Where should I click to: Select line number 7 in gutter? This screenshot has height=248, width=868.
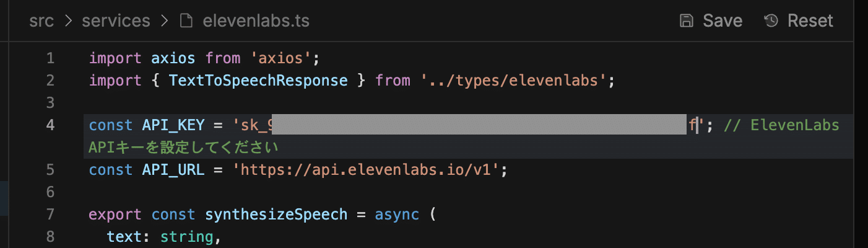(x=50, y=215)
